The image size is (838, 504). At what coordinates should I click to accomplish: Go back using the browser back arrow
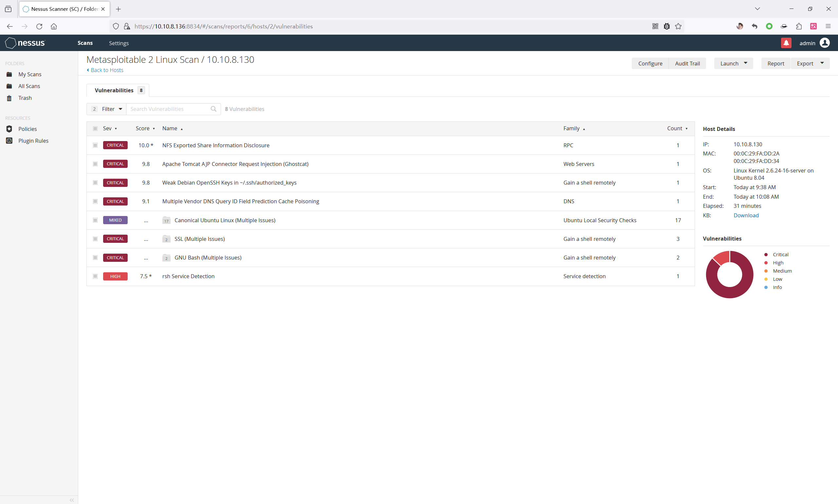point(9,27)
